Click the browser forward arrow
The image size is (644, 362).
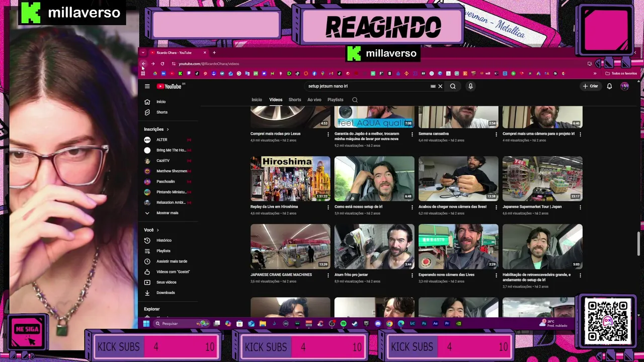pyautogui.click(x=153, y=64)
